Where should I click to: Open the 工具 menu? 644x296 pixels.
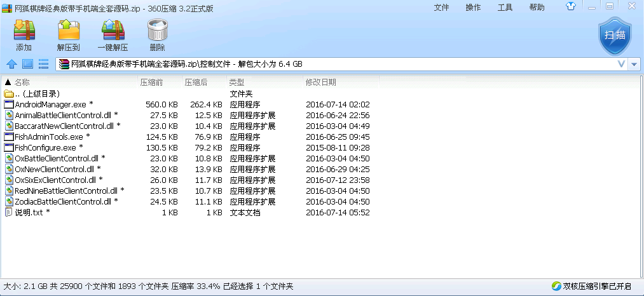pos(505,8)
